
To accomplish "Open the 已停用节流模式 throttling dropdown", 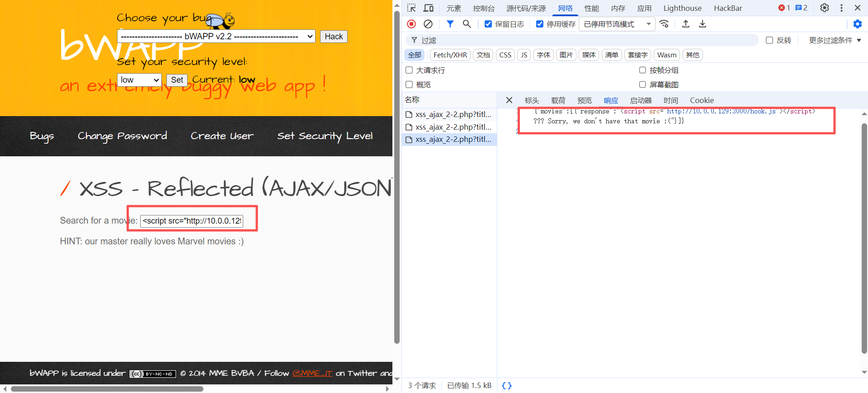I will (617, 24).
